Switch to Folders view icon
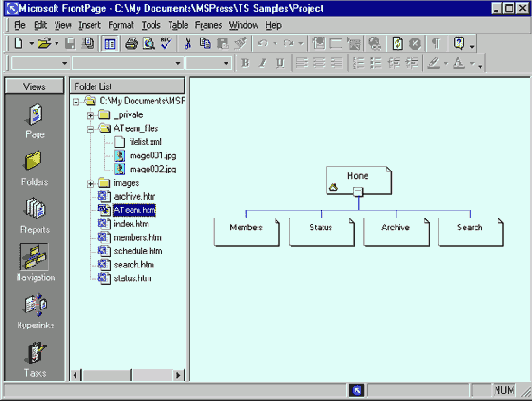The width and height of the screenshot is (532, 401). click(x=34, y=168)
